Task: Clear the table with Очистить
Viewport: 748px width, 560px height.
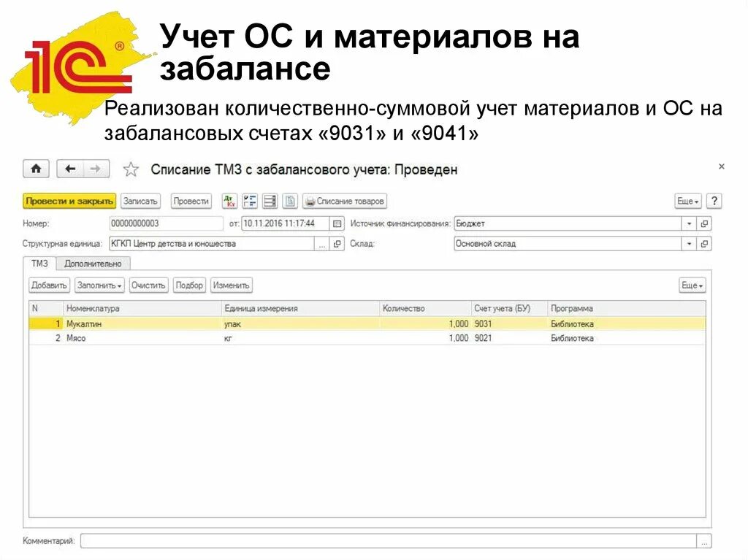Action: 148,285
